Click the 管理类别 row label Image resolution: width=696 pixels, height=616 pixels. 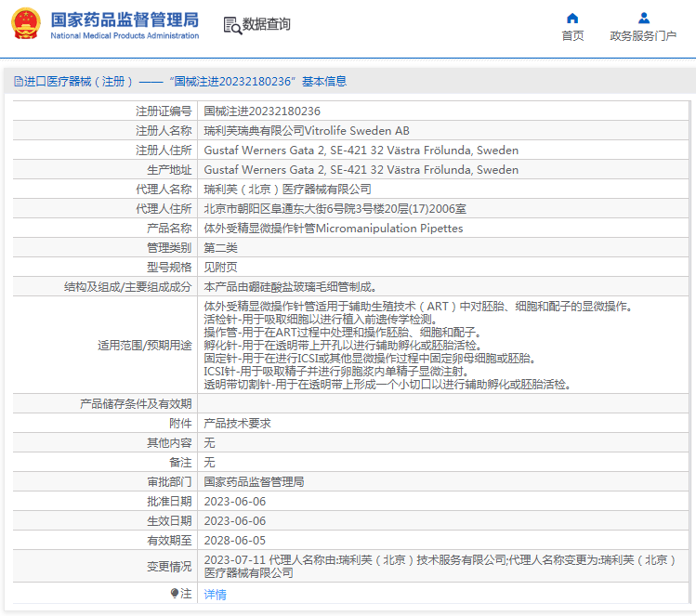(x=169, y=248)
